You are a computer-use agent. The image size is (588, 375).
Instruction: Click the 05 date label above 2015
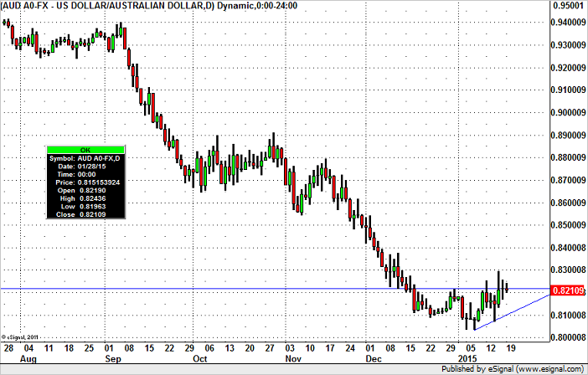coord(471,348)
